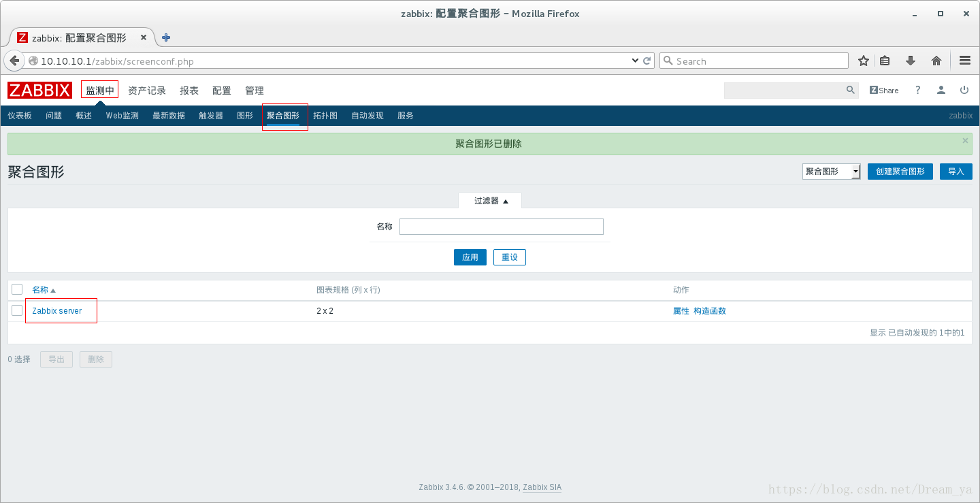Open the 监测中 main menu
Viewport: 980px width, 503px height.
(x=100, y=90)
